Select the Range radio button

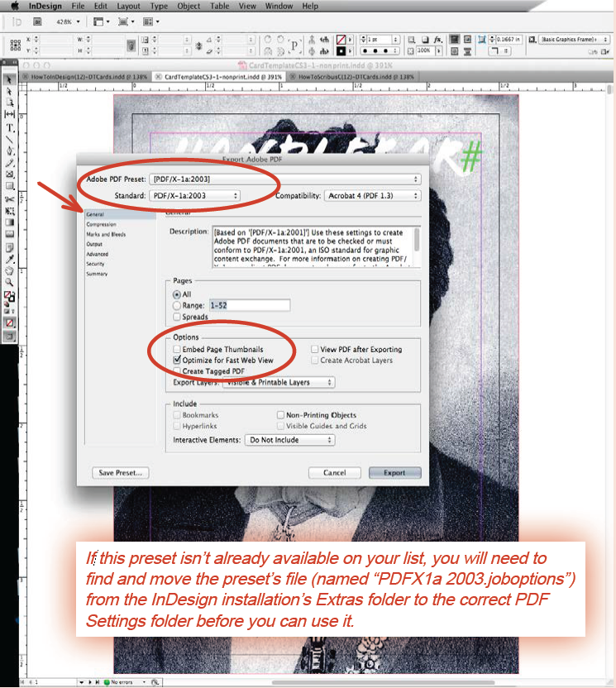178,306
